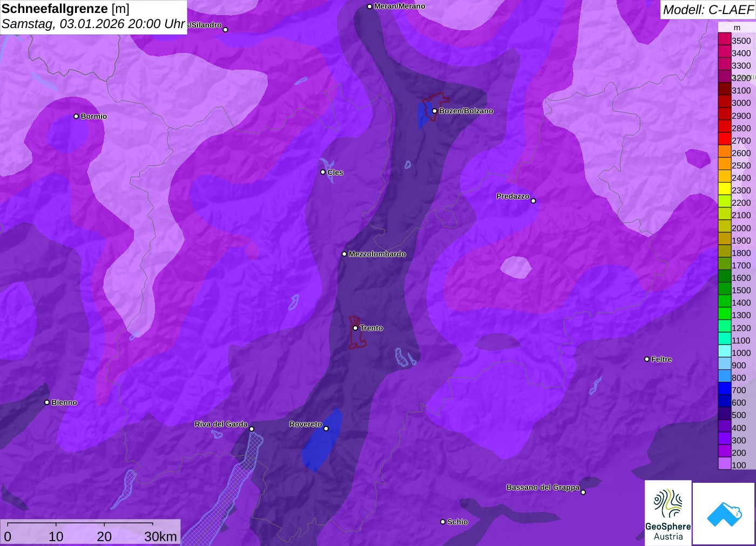This screenshot has height=546, width=756.
Task: Click the Cles location marker
Action: click(323, 172)
